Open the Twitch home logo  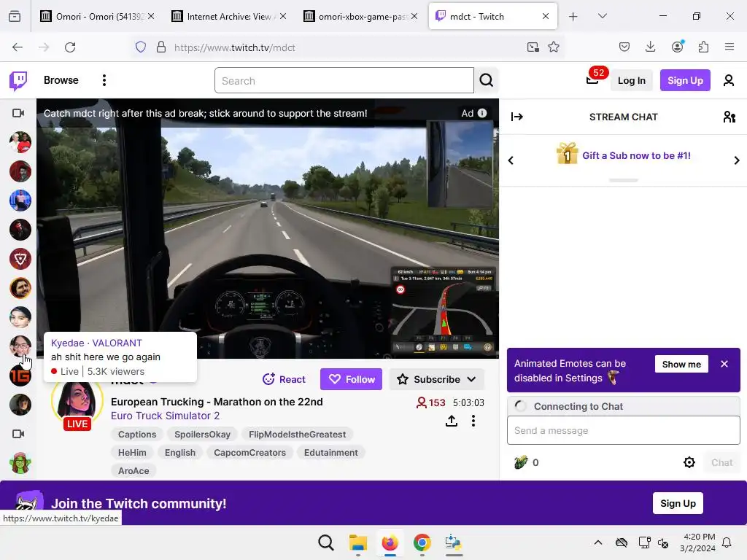18,80
